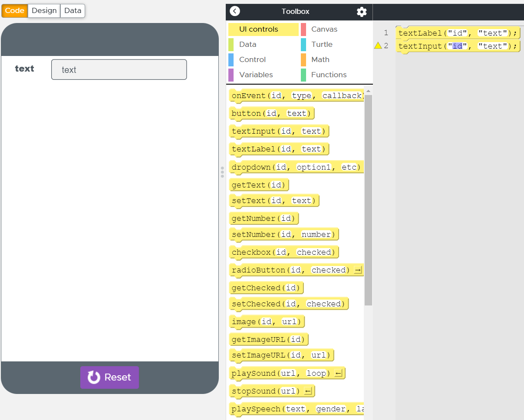
Task: Click the setChecked(id, checked) block
Action: pyautogui.click(x=289, y=304)
